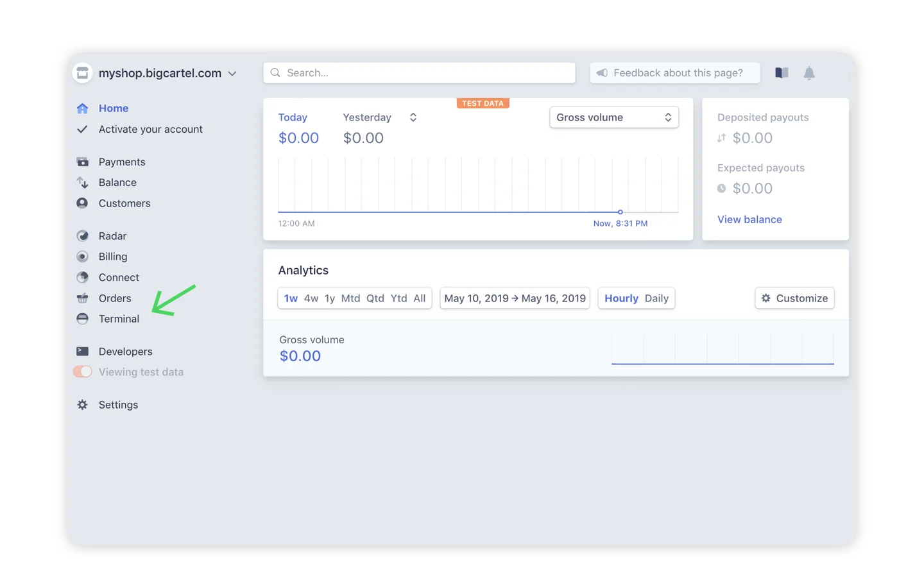Open Connect section

pos(119,278)
